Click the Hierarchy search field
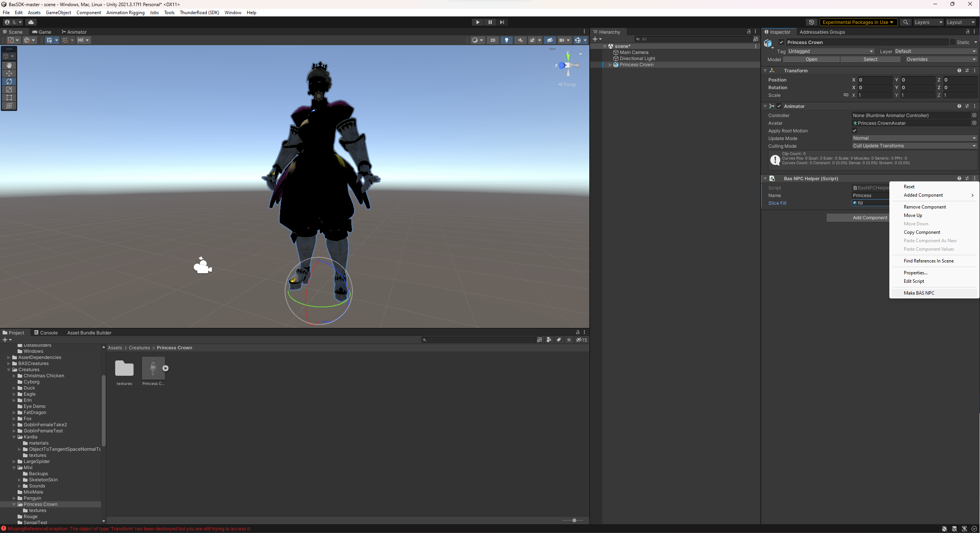Image resolution: width=980 pixels, height=533 pixels. pyautogui.click(x=693, y=39)
